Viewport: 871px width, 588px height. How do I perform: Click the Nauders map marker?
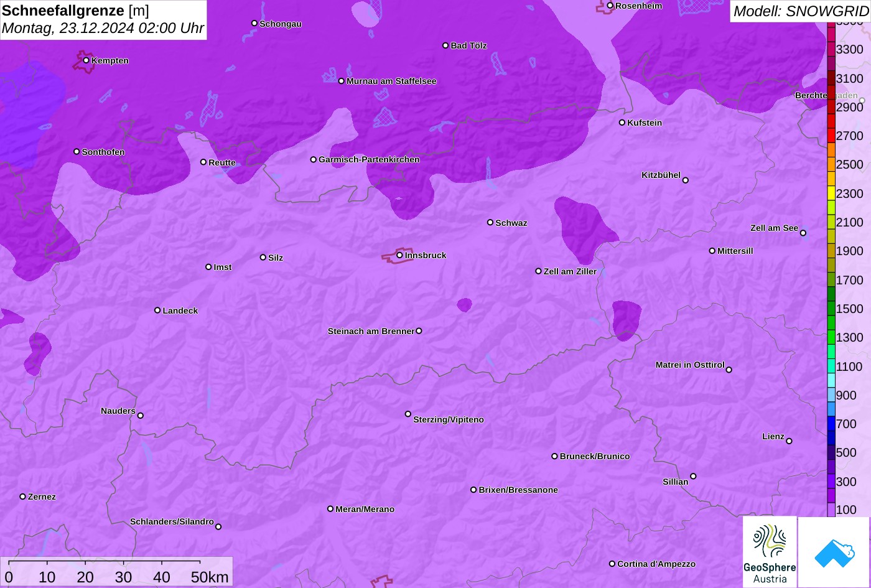click(x=141, y=416)
